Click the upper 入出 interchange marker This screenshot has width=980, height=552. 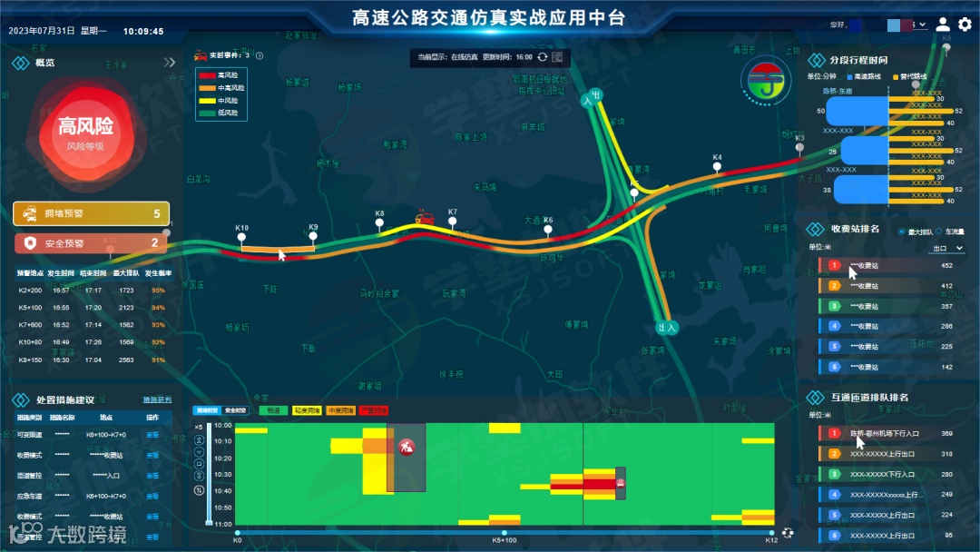coord(592,97)
